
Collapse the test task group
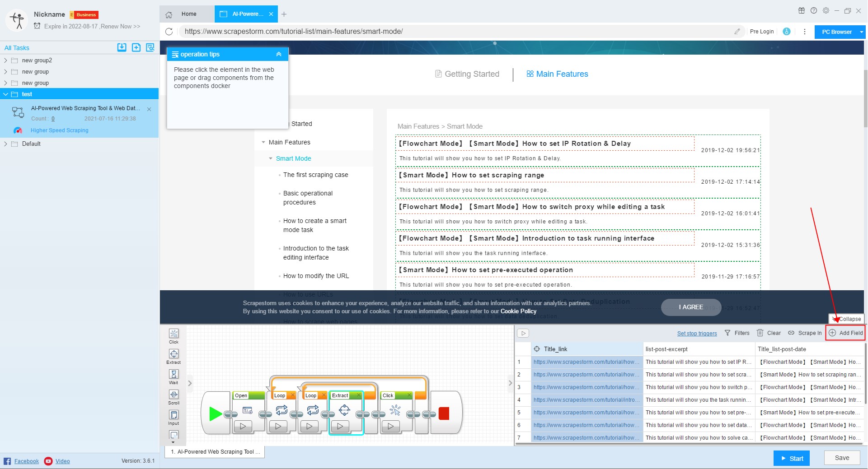[x=6, y=94]
